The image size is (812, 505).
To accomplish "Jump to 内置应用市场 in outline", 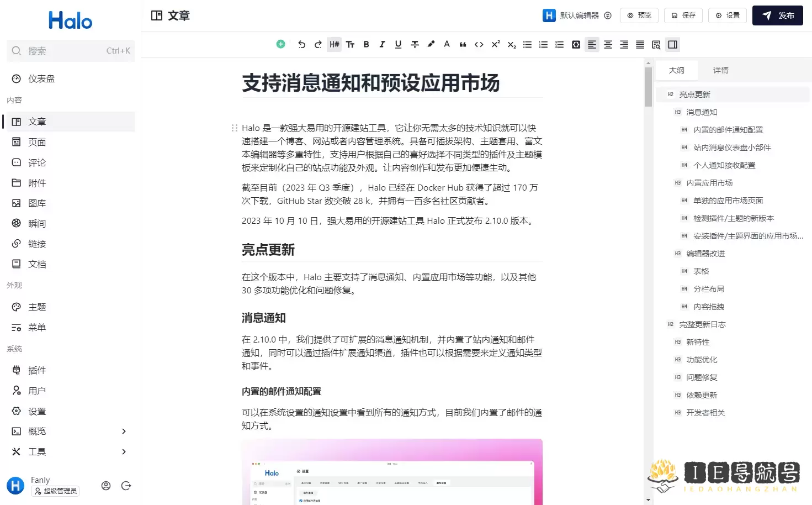I will pos(732,183).
